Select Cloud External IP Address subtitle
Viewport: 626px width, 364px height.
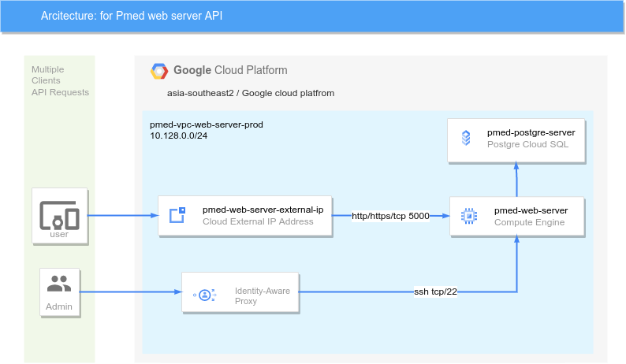coord(258,221)
